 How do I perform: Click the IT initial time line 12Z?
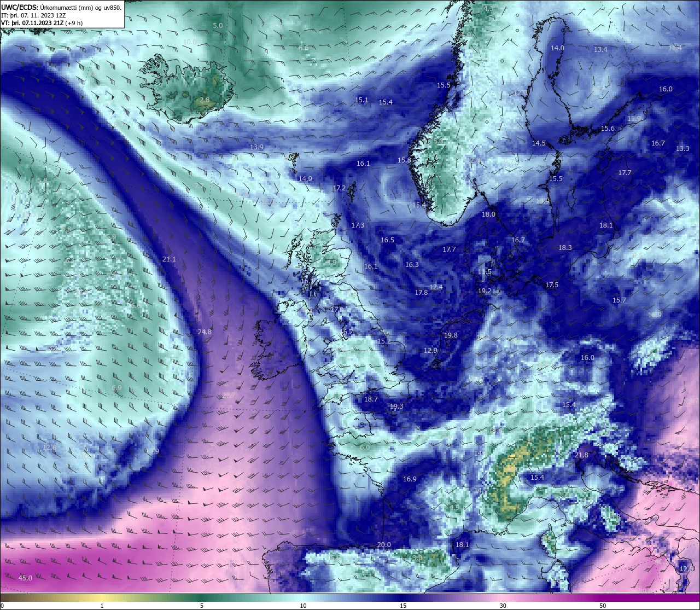[x=33, y=15]
